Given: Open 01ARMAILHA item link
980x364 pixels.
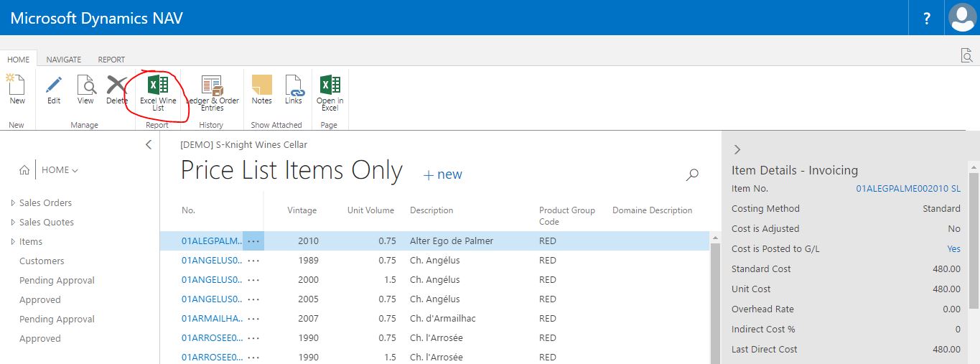Looking at the screenshot, I should [212, 319].
